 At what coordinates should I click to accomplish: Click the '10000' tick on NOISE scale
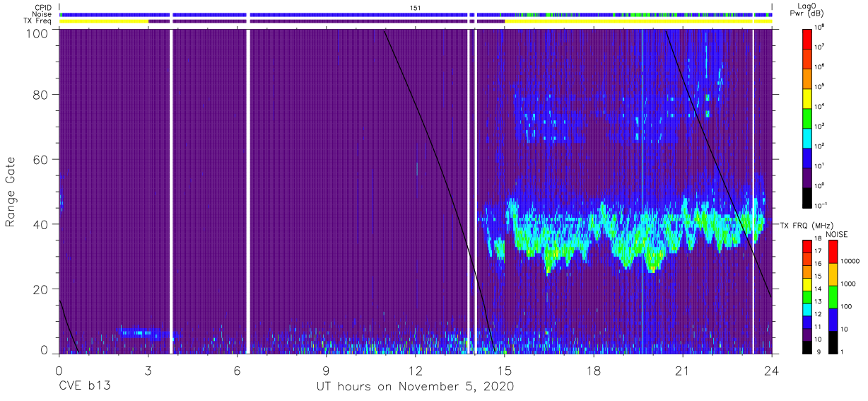(x=852, y=261)
